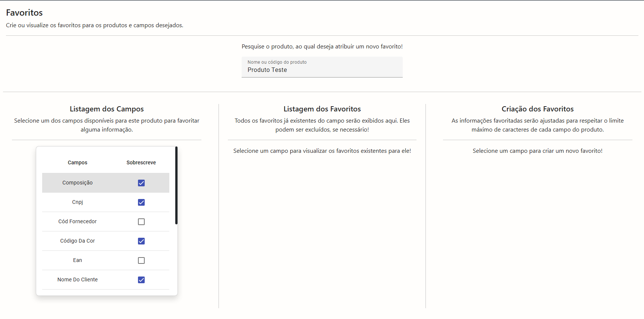Pick the Código Da Cor field

[78, 241]
